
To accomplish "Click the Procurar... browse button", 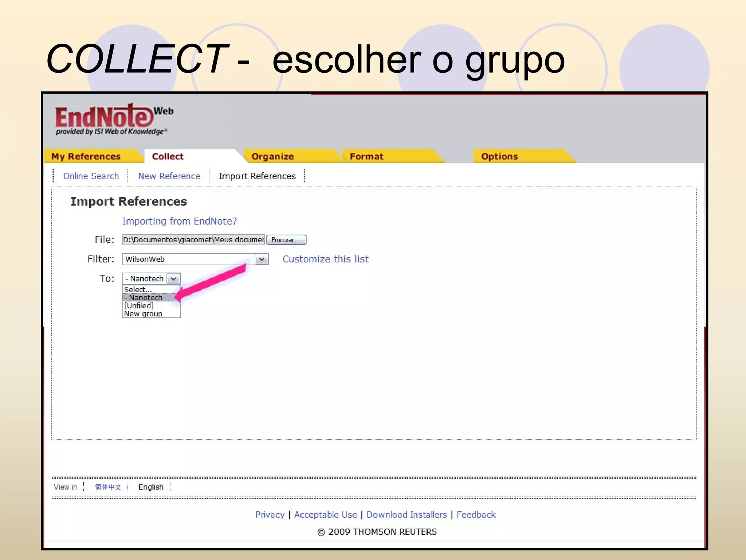I will point(286,240).
